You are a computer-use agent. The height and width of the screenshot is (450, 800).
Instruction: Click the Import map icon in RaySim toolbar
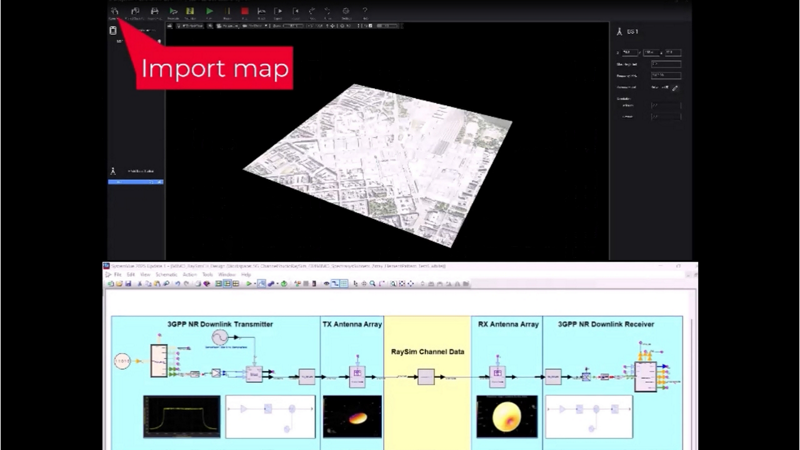[x=114, y=11]
